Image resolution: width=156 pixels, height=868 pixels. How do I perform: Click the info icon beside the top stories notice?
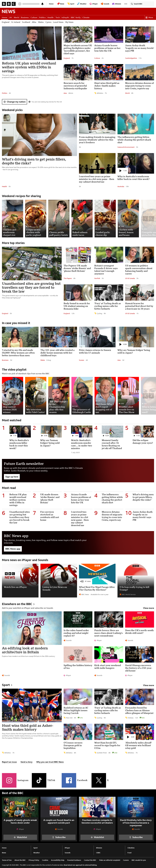pyautogui.click(x=29, y=102)
